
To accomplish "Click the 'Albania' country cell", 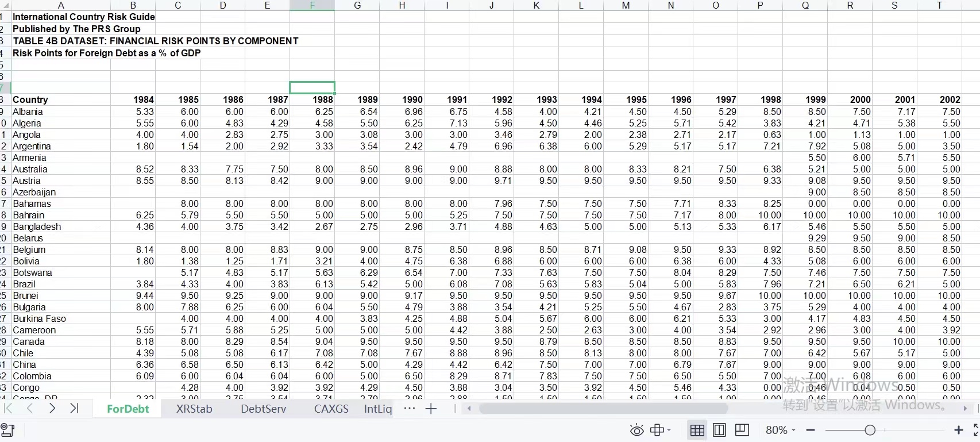I will coord(61,112).
